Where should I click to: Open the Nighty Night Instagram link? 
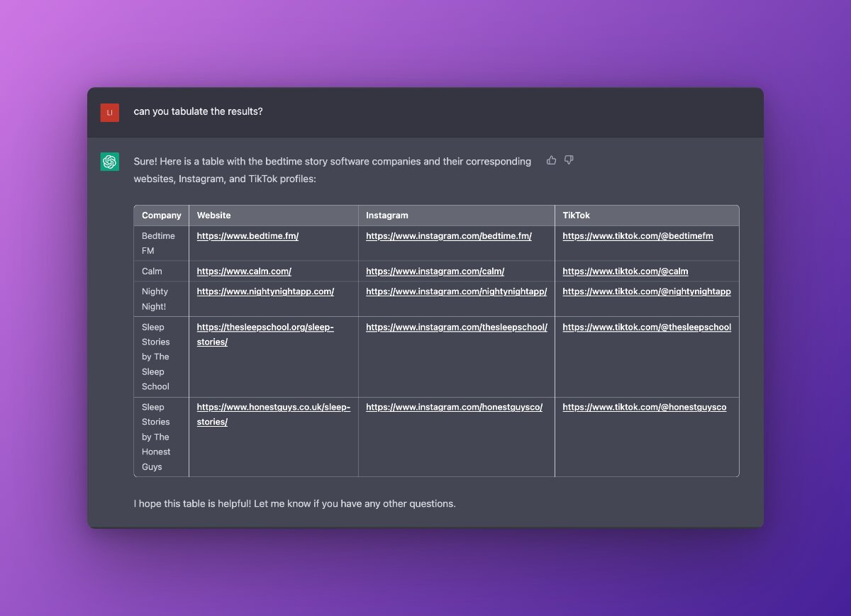tap(456, 291)
